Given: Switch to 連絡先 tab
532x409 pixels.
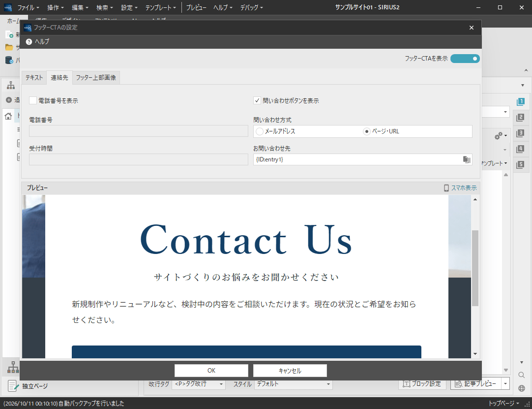Looking at the screenshot, I should pos(59,77).
